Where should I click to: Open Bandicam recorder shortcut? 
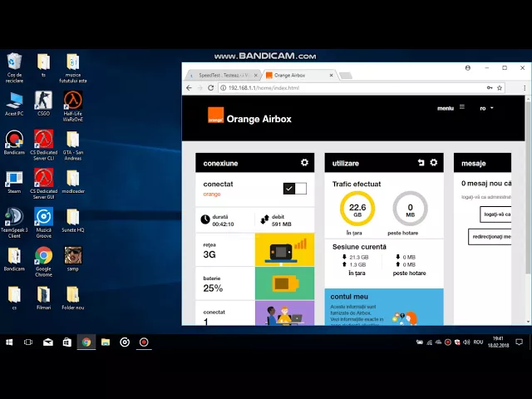[x=14, y=143]
